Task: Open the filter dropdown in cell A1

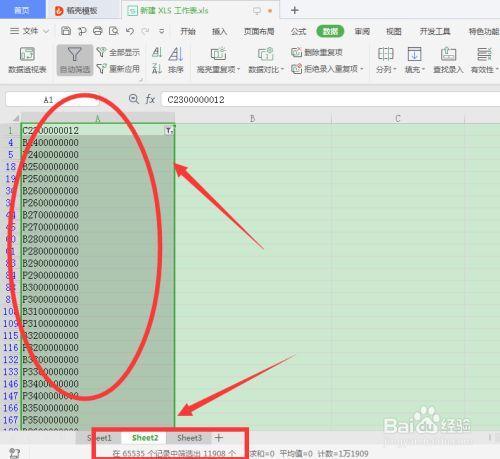Action: point(169,131)
